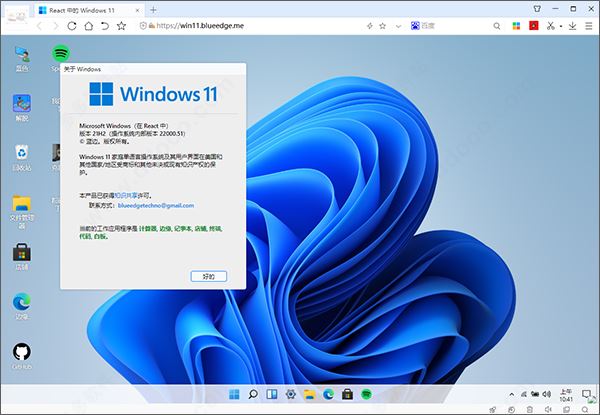The width and height of the screenshot is (600, 415).
Task: Click the browser forward arrow
Action: 56,26
